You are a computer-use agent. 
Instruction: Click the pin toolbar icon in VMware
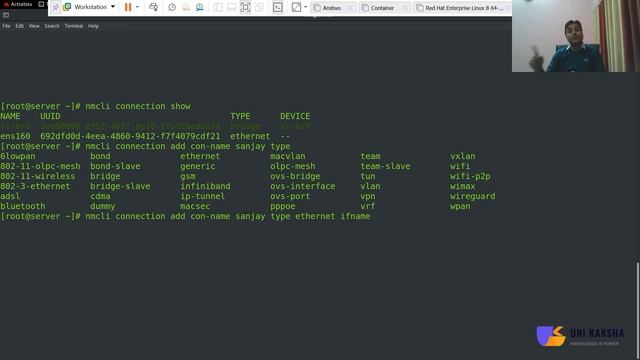click(56, 7)
